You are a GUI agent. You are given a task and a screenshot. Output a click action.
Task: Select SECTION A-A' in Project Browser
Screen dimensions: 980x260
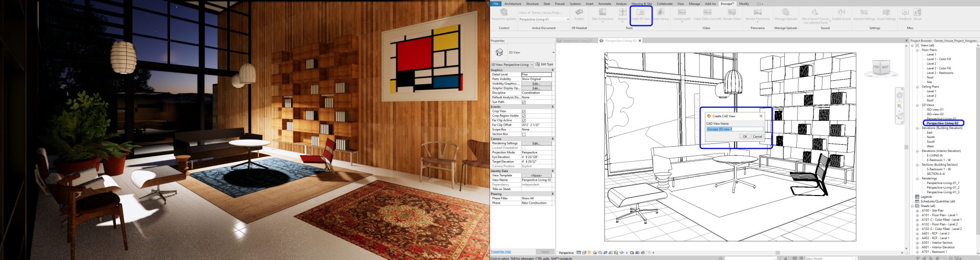coord(936,174)
